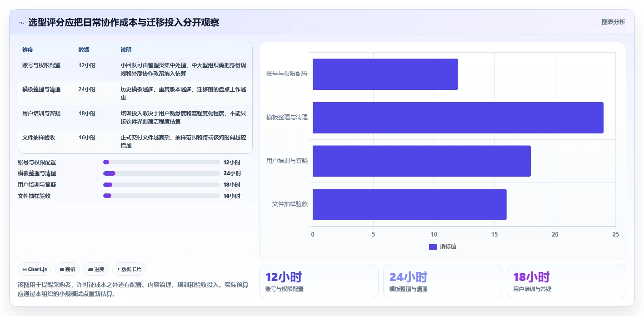The image size is (644, 316).
Task: Click the 18小时 value beside the progress bar
Action: (x=232, y=185)
